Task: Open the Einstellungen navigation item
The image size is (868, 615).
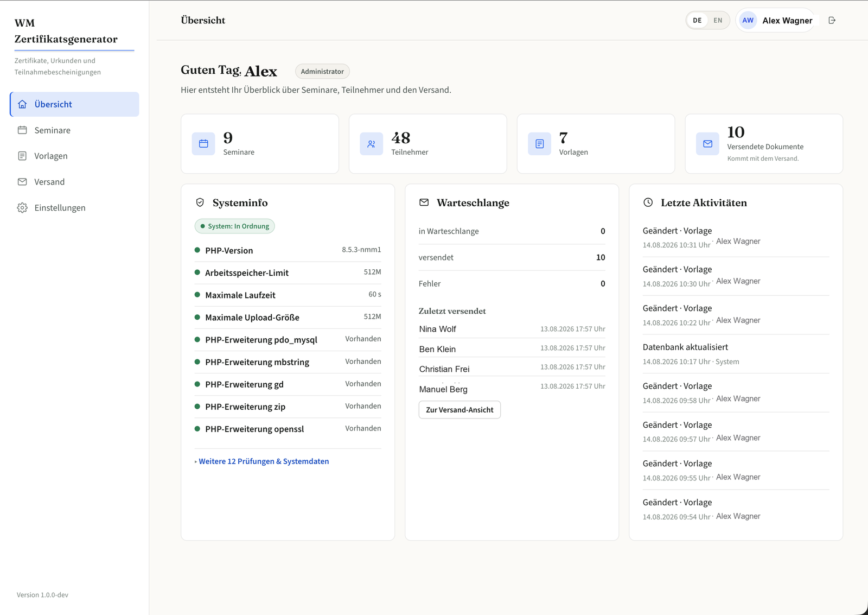Action: click(74, 208)
